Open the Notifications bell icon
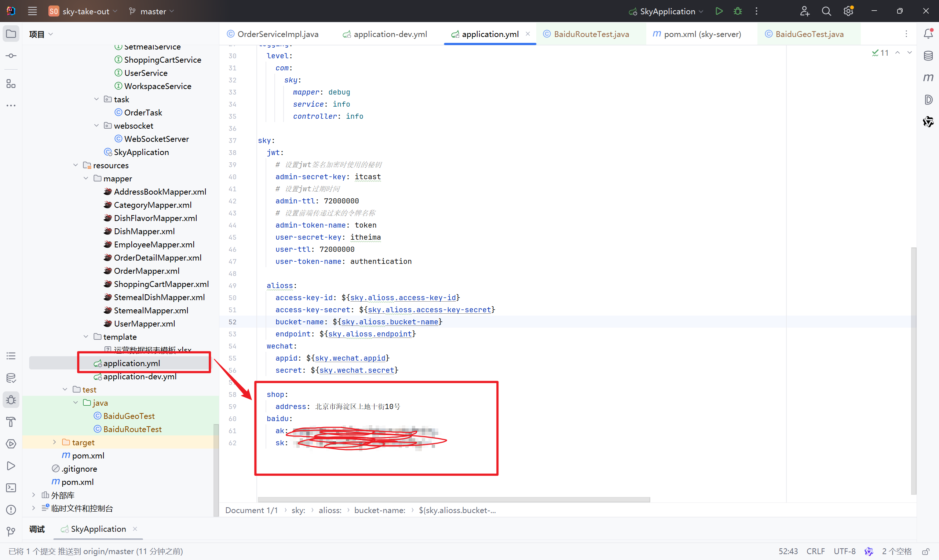 click(928, 34)
